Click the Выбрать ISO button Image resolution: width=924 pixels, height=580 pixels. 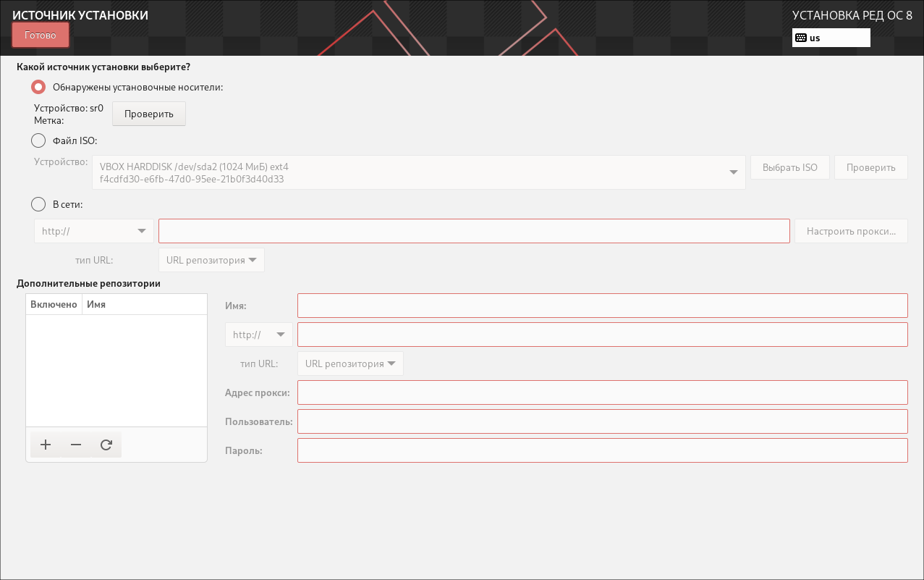coord(789,167)
